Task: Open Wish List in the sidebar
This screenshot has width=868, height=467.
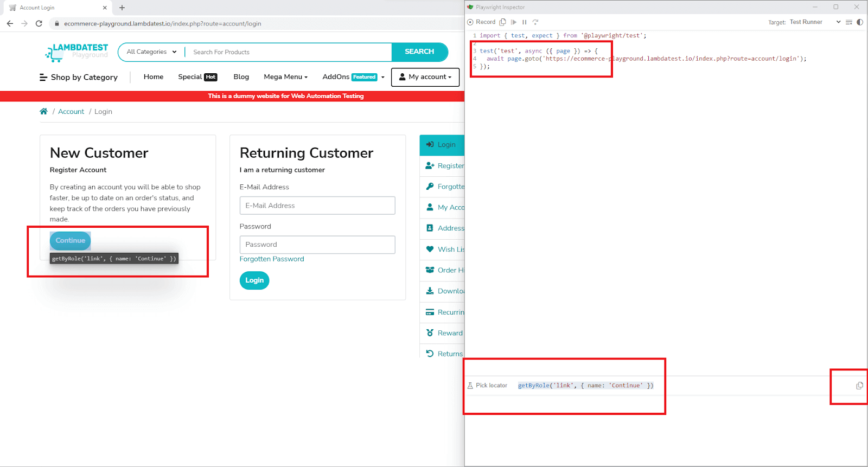Action: (x=442, y=250)
